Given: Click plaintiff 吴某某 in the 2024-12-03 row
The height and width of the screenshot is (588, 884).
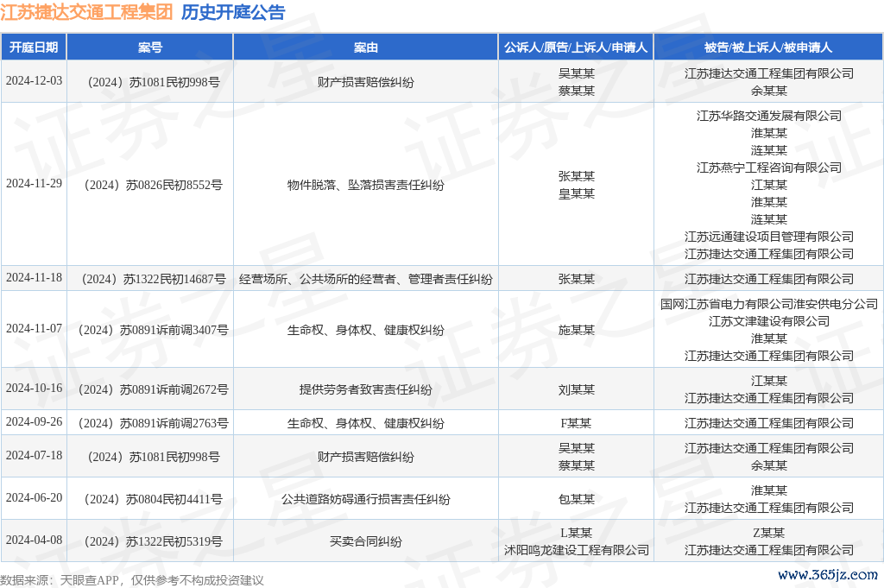Looking at the screenshot, I should tap(576, 73).
